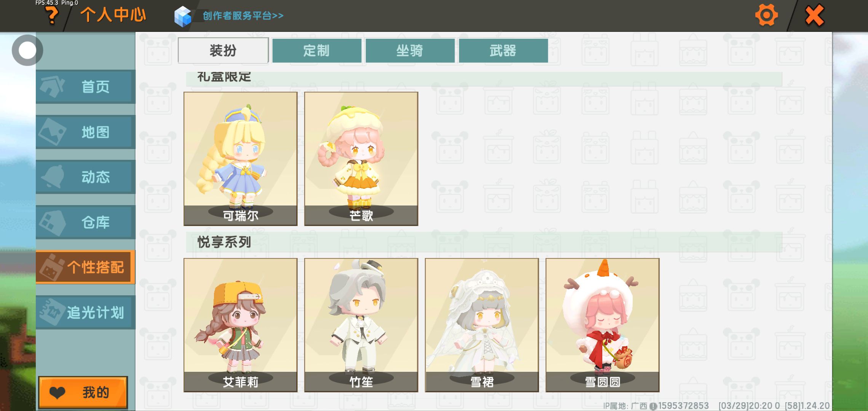Select the 芒歌 costume thumbnail

[x=361, y=159]
